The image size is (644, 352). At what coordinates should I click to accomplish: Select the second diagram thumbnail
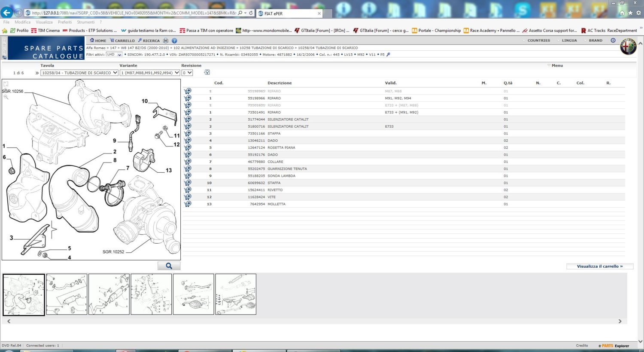[67, 294]
